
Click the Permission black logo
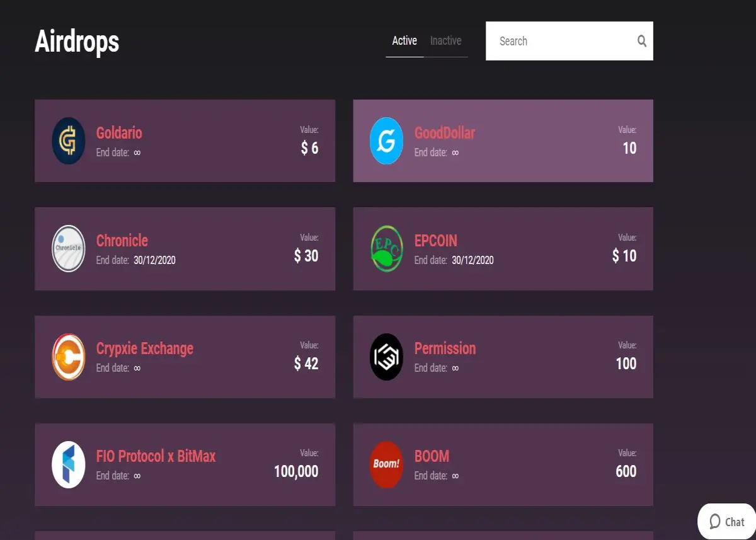386,357
